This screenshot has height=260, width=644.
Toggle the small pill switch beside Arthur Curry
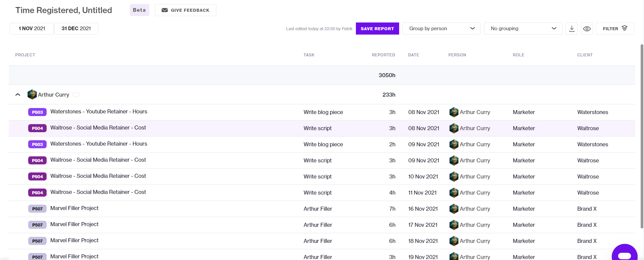76,95
